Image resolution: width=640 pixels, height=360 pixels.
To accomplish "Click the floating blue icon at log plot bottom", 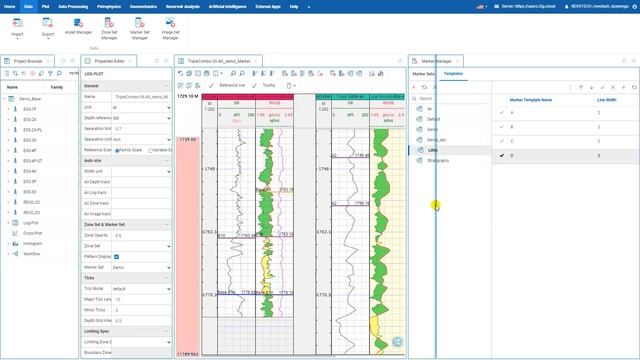I will (397, 342).
